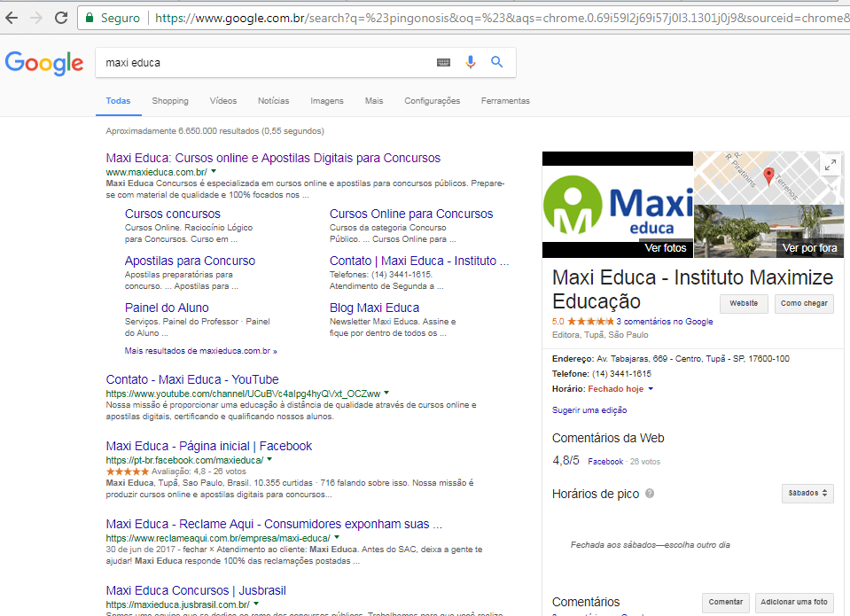Open the Ferramentas options
The height and width of the screenshot is (616, 850).
pyautogui.click(x=505, y=101)
